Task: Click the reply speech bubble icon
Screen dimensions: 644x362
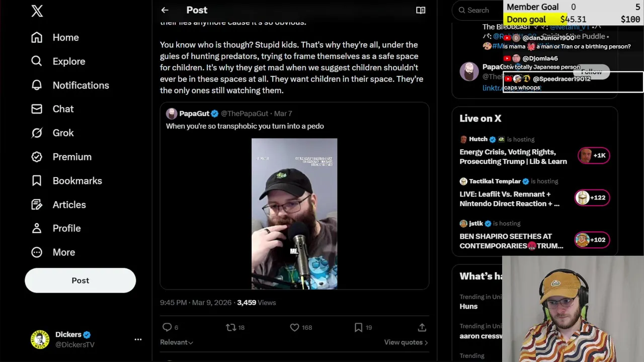Action: [x=167, y=327]
